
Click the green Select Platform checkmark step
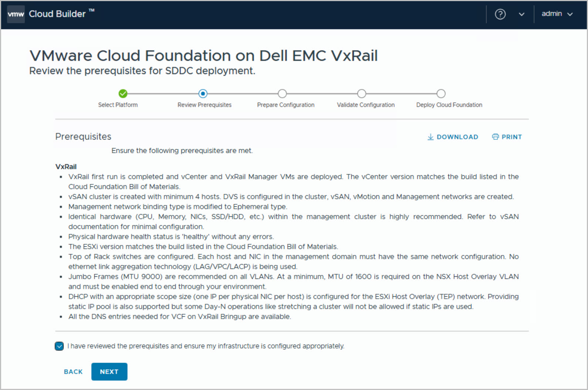pos(123,94)
